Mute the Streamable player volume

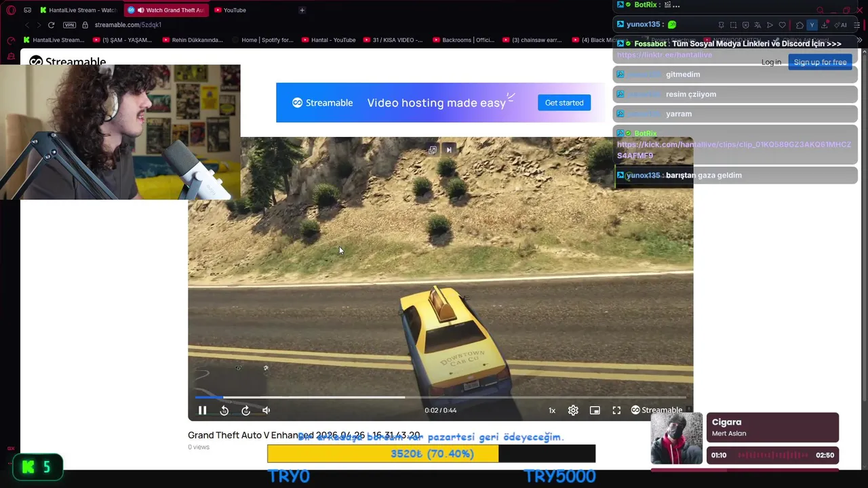click(267, 410)
